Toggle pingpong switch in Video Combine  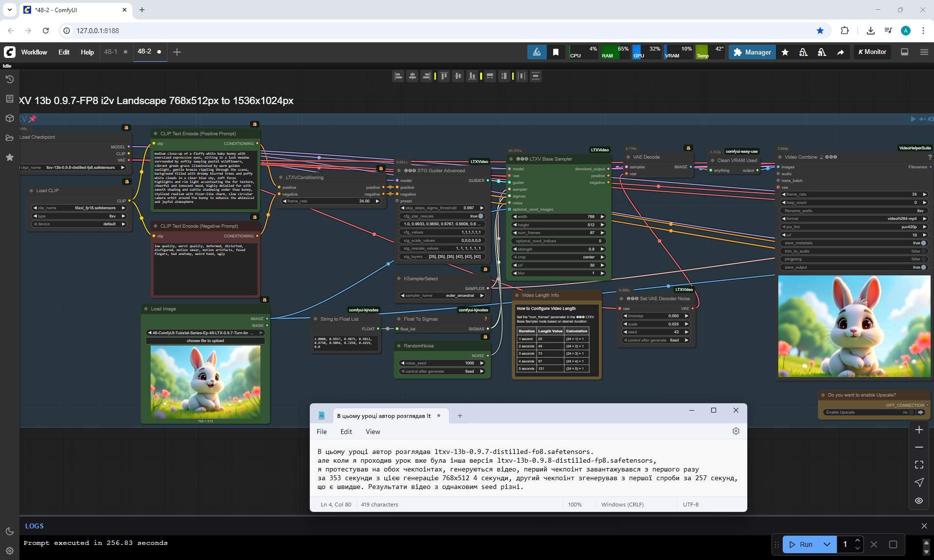pos(923,259)
